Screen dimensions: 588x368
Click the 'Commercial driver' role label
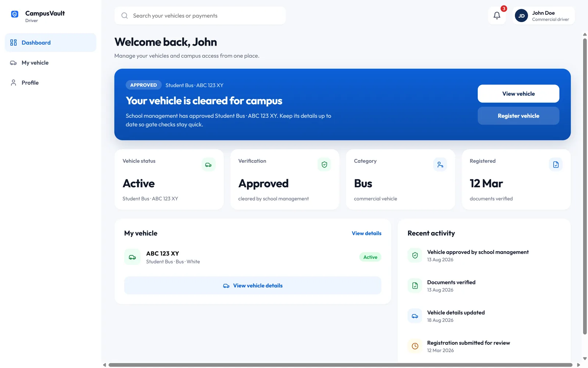point(551,20)
